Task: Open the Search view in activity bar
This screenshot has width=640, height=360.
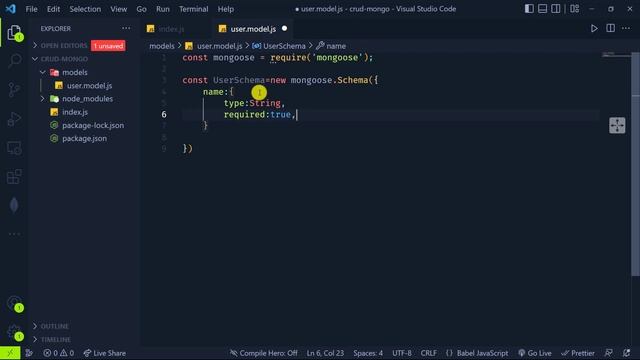Action: coord(14,61)
